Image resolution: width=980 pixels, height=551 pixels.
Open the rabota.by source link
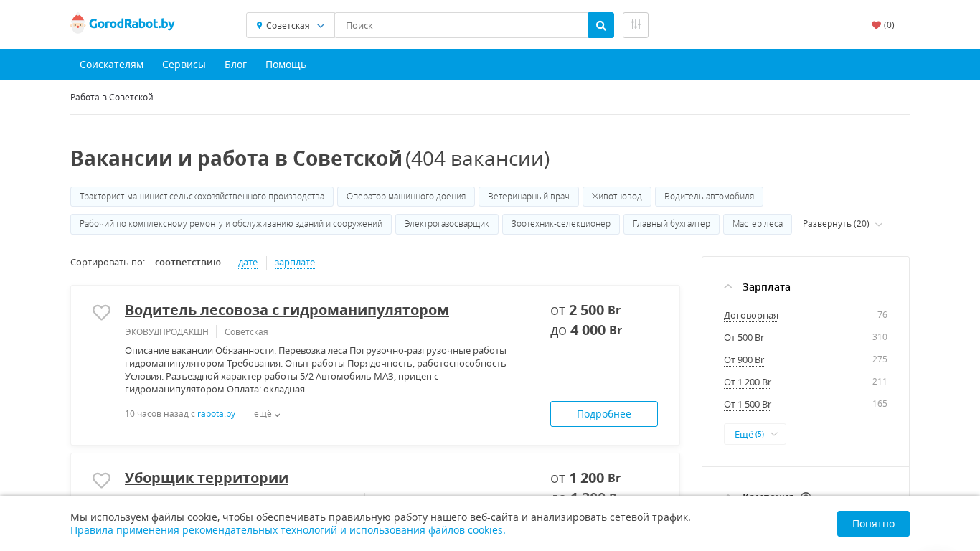(x=216, y=414)
